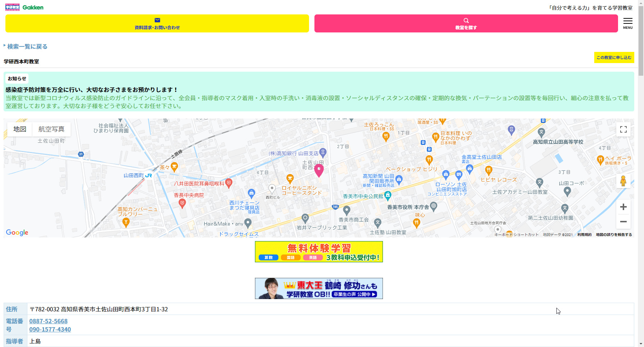This screenshot has width=644, height=347.
Task: Click the 八井田医院耳鼻咽喉科 hospital marker
Action: coord(229,183)
